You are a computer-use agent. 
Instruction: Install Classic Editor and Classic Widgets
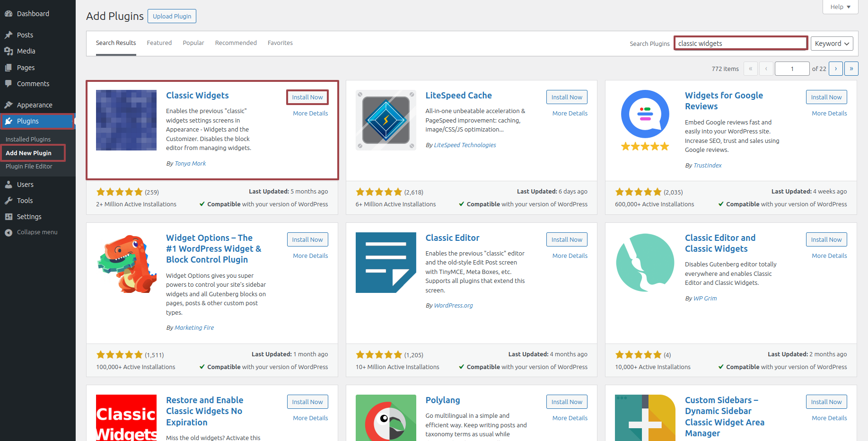coord(826,239)
